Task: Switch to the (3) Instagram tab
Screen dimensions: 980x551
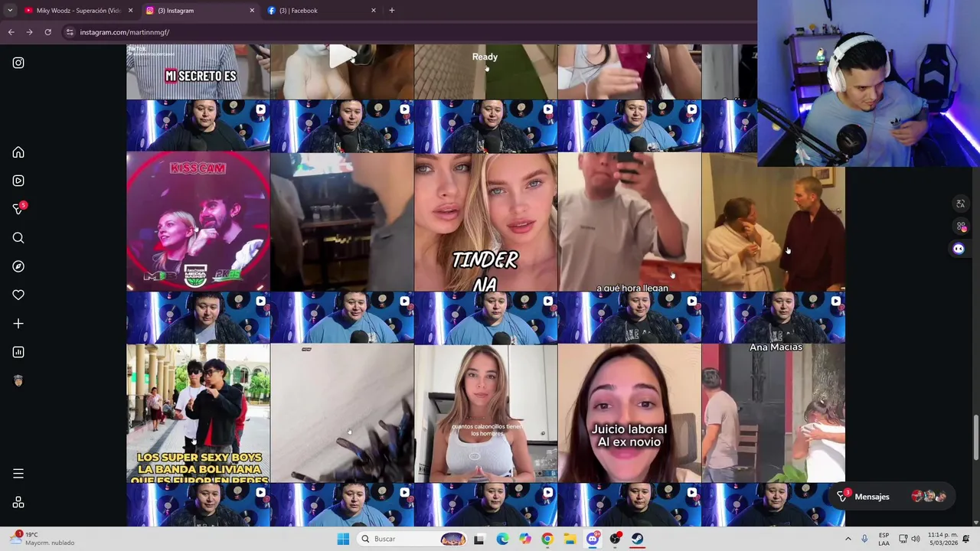Action: (x=199, y=10)
